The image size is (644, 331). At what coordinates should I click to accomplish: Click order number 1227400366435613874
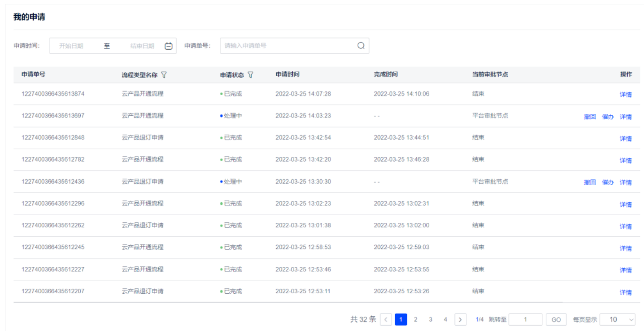point(53,94)
